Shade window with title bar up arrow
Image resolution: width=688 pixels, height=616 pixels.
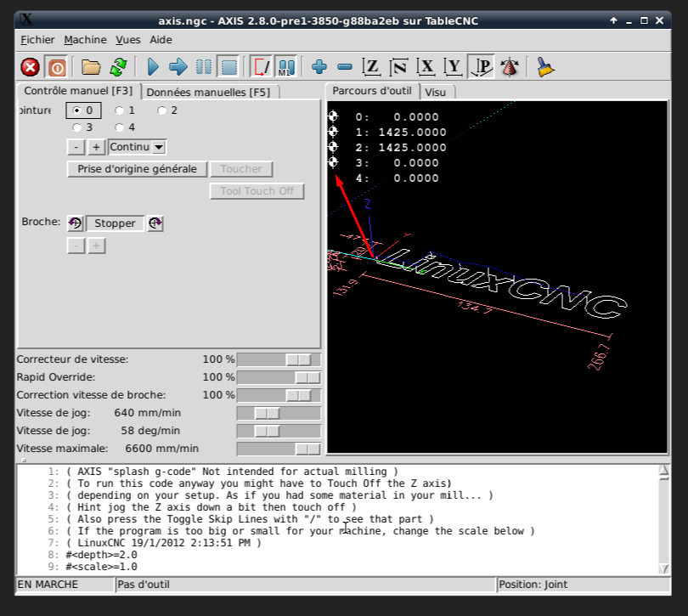[x=613, y=20]
